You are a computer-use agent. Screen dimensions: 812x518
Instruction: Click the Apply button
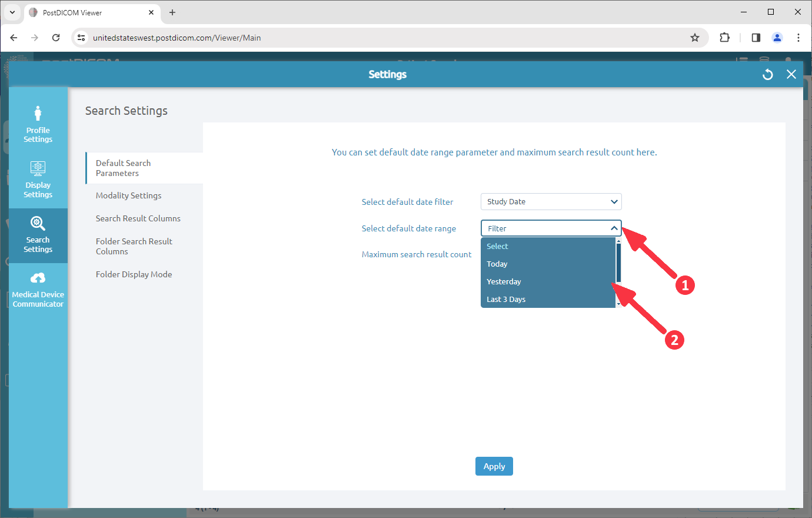(x=494, y=466)
